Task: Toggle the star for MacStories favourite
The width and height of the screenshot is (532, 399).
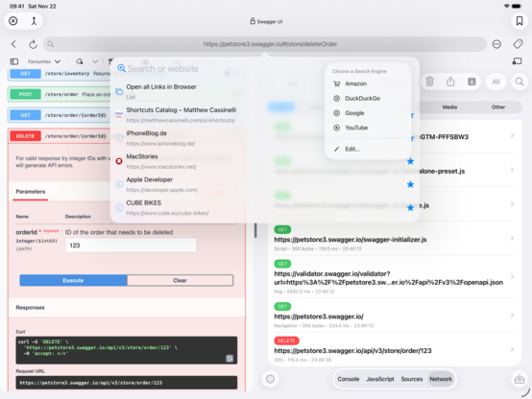Action: coord(411,161)
